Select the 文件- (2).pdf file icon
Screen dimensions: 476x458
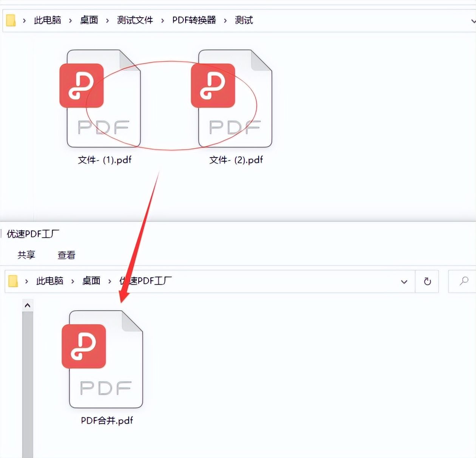(x=232, y=98)
